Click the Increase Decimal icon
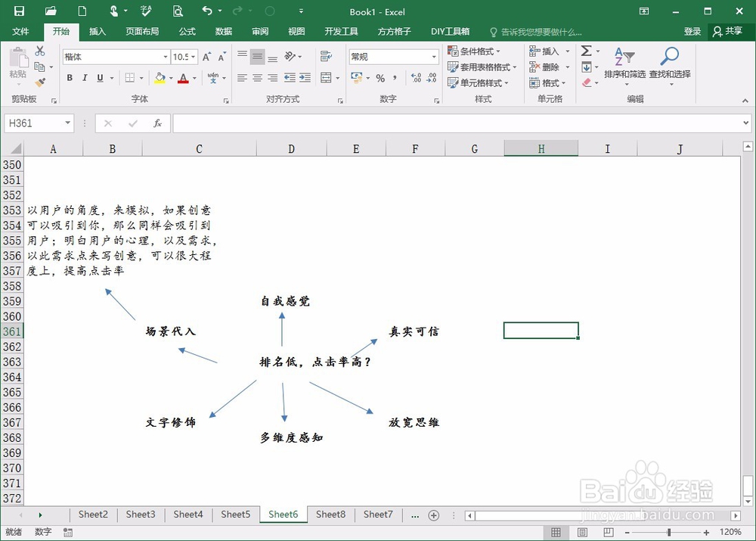The height and width of the screenshot is (541, 756). point(416,78)
